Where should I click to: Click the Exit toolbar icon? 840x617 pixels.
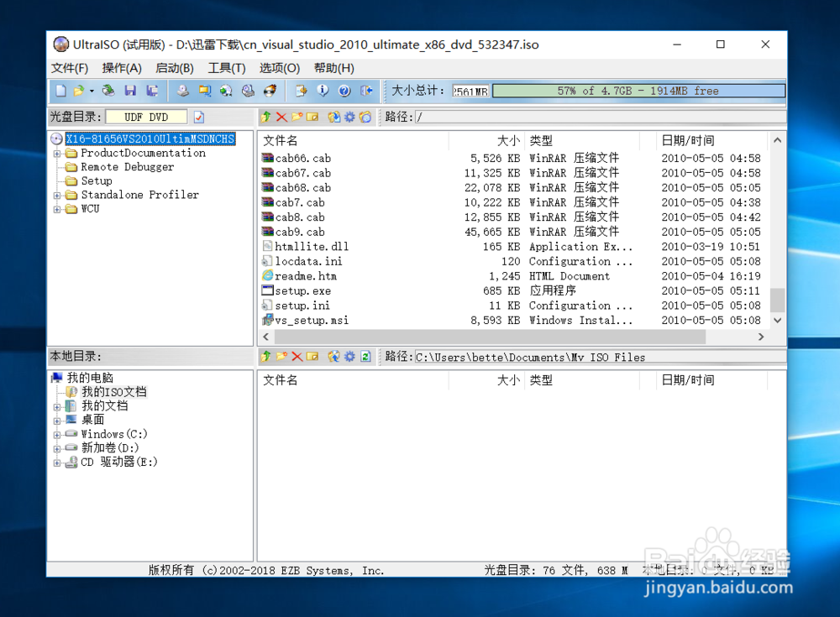[366, 91]
